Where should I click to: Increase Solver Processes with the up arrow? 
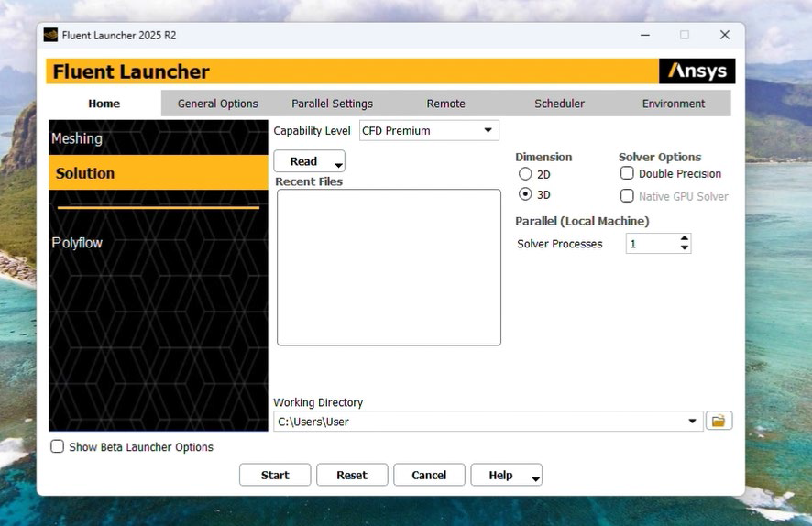(x=684, y=239)
